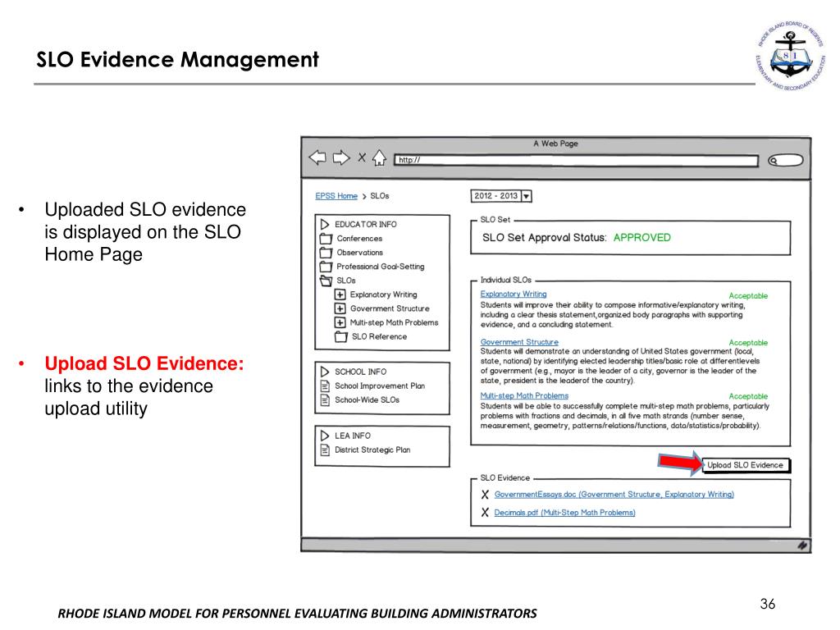Collapse the EDUCATOR INFO triangle
The width and height of the screenshot is (840, 630).
point(325,224)
